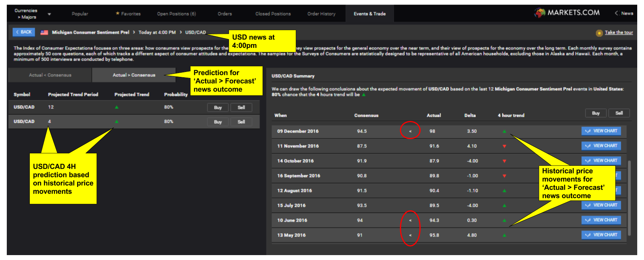This screenshot has width=644, height=260.
Task: Click the Delta column header
Action: (x=470, y=116)
